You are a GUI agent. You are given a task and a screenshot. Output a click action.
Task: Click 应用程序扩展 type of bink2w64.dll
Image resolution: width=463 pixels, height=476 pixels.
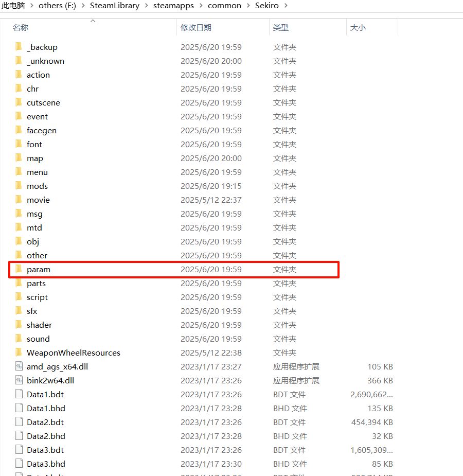(296, 380)
